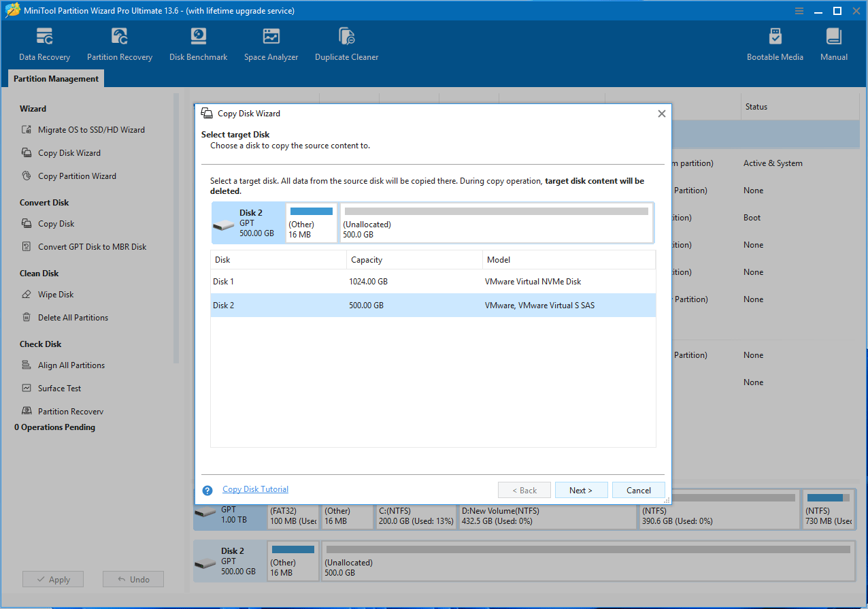This screenshot has height=609, width=868.
Task: Click the Disk 2 drive icon in wizard preview
Action: tap(224, 225)
